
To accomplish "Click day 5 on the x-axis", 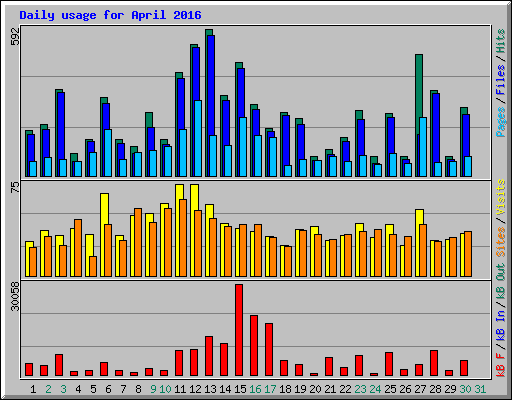I will pos(93,389).
